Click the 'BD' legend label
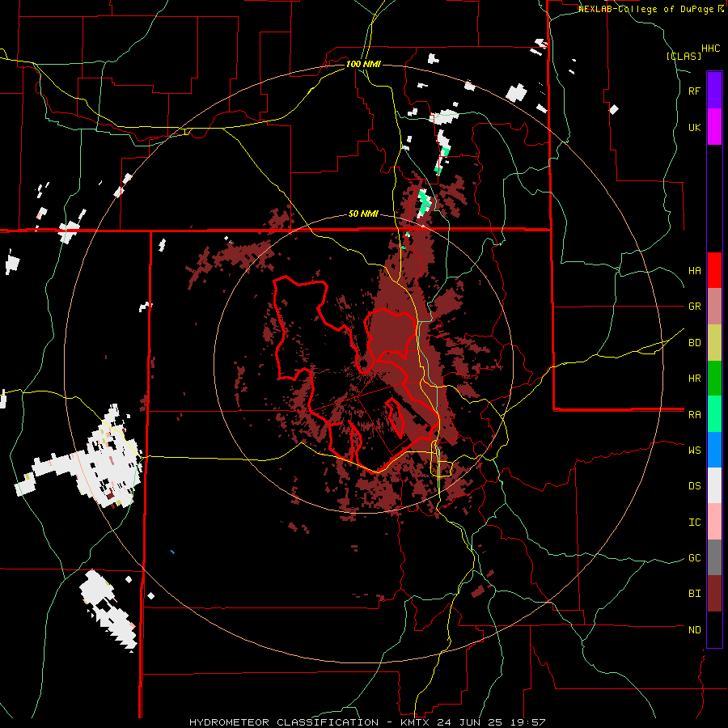This screenshot has width=728, height=728. tap(695, 343)
